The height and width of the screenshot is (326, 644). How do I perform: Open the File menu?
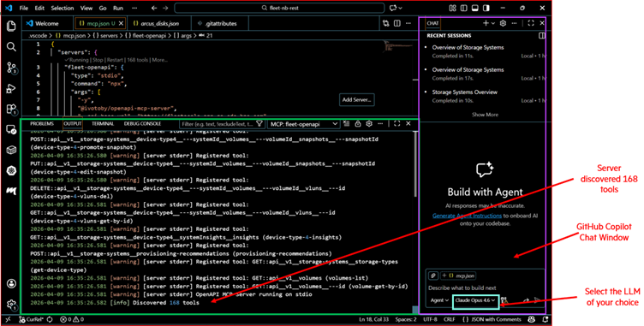pos(24,8)
